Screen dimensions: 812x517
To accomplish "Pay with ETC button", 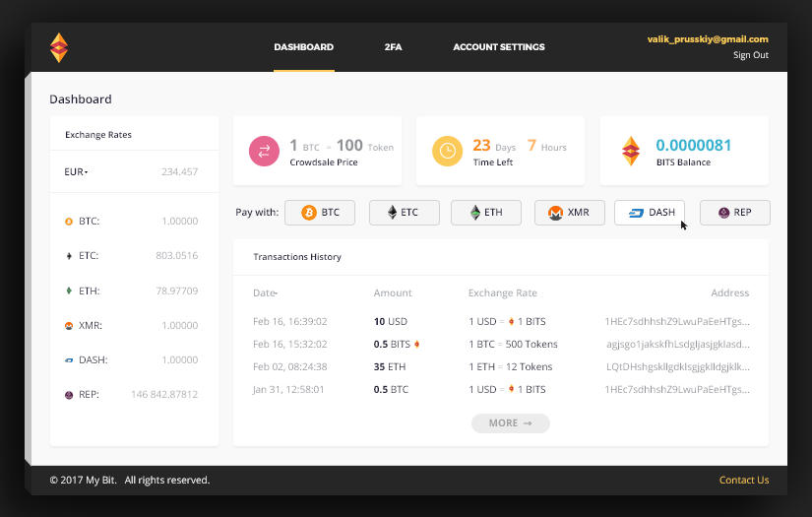I will (x=404, y=213).
